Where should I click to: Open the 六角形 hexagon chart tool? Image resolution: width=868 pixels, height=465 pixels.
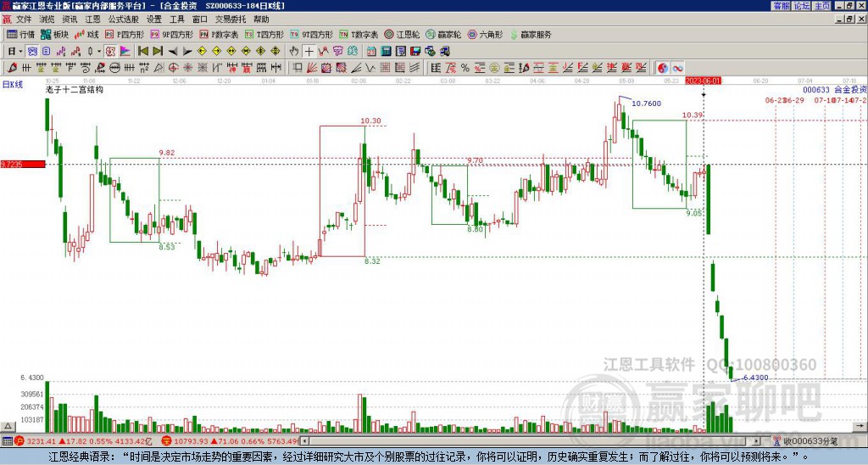[485, 34]
